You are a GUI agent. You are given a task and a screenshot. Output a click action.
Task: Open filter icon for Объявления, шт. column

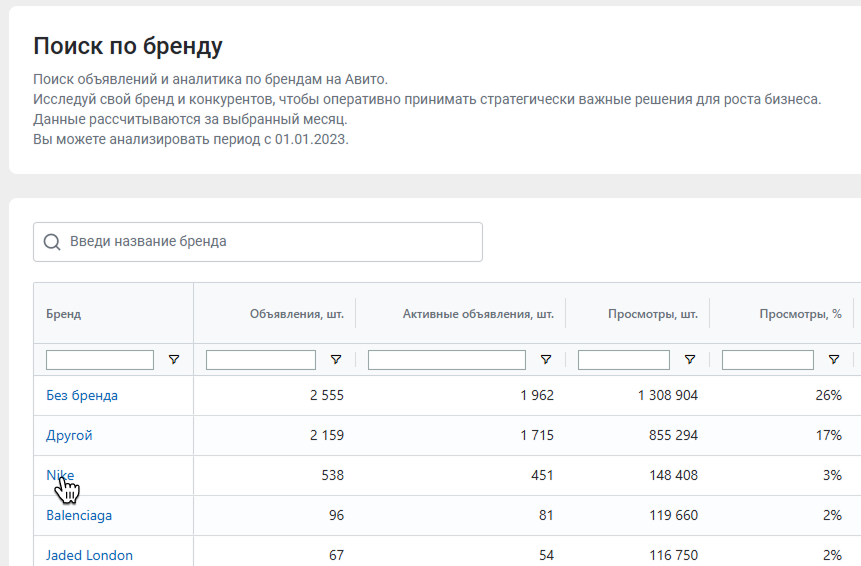pos(336,360)
